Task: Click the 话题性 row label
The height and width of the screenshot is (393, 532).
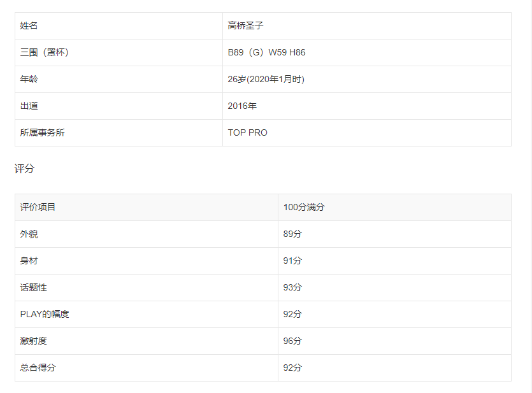Action: (x=34, y=288)
